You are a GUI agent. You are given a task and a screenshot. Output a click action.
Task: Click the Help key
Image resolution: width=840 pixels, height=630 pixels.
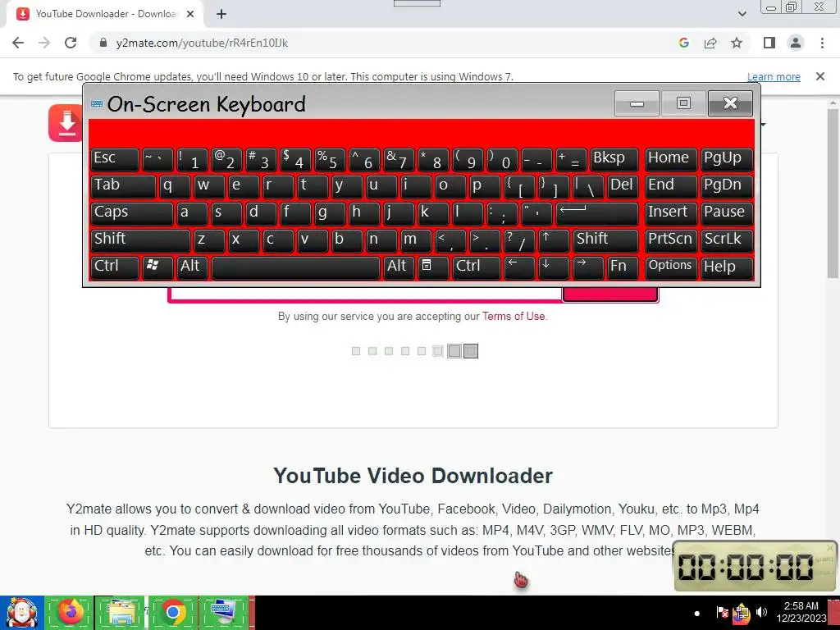[727, 267]
